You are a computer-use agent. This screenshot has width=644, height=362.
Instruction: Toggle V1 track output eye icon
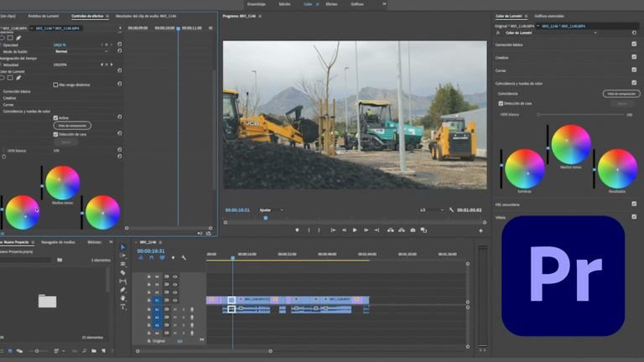pyautogui.click(x=175, y=301)
